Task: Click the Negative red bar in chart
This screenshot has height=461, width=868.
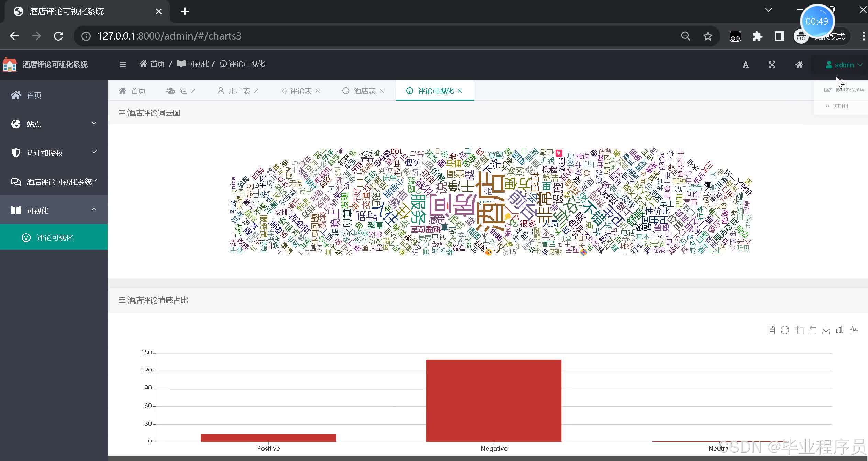Action: coord(493,400)
